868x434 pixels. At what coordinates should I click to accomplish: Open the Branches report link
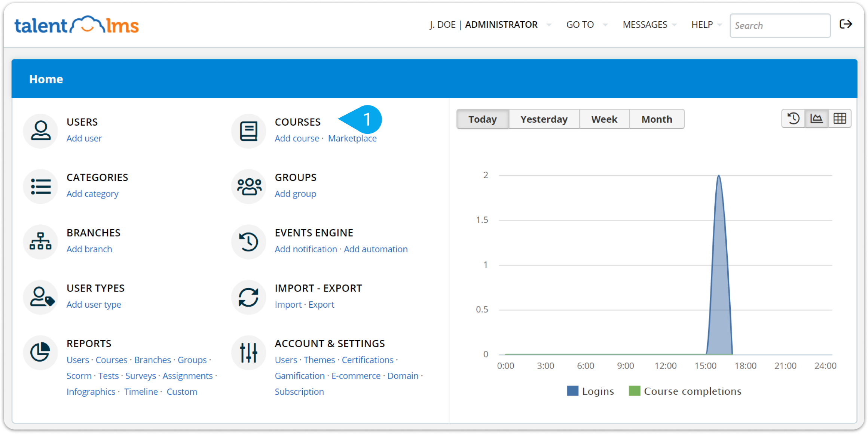153,360
